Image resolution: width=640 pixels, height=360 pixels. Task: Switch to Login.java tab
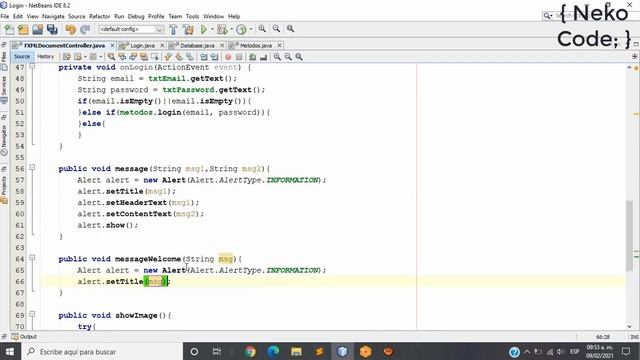click(142, 45)
